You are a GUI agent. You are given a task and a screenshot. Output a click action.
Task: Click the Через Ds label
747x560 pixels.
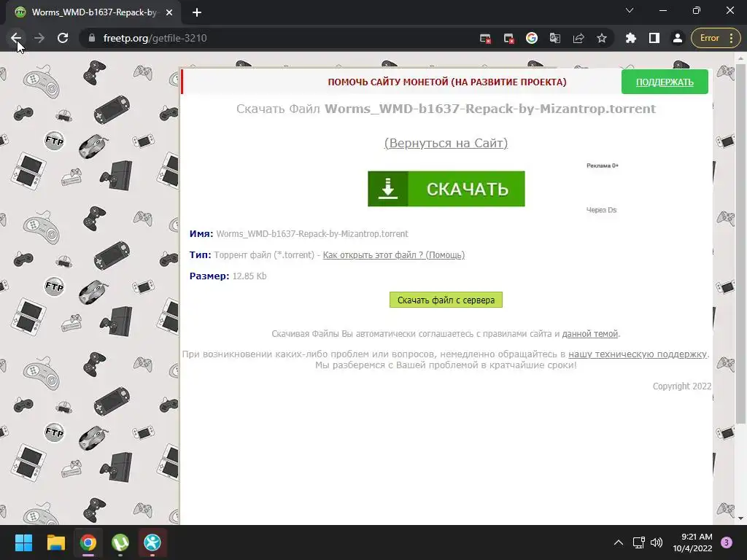(x=601, y=210)
